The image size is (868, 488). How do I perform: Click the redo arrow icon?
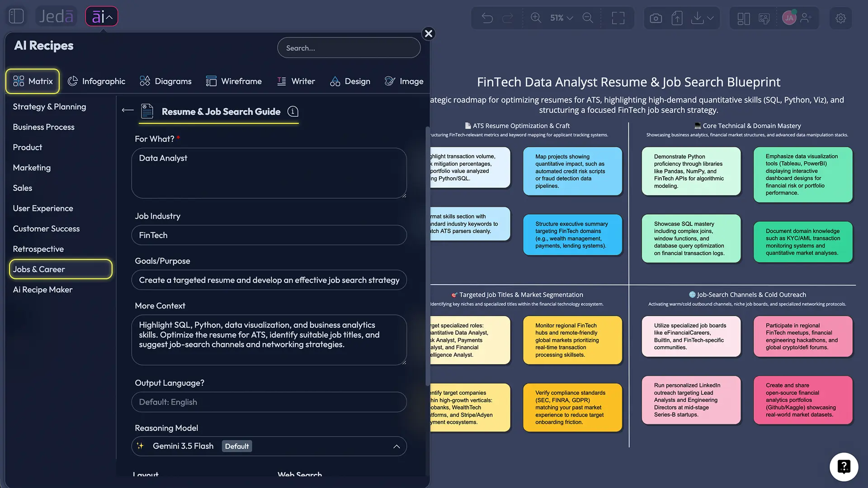[508, 18]
